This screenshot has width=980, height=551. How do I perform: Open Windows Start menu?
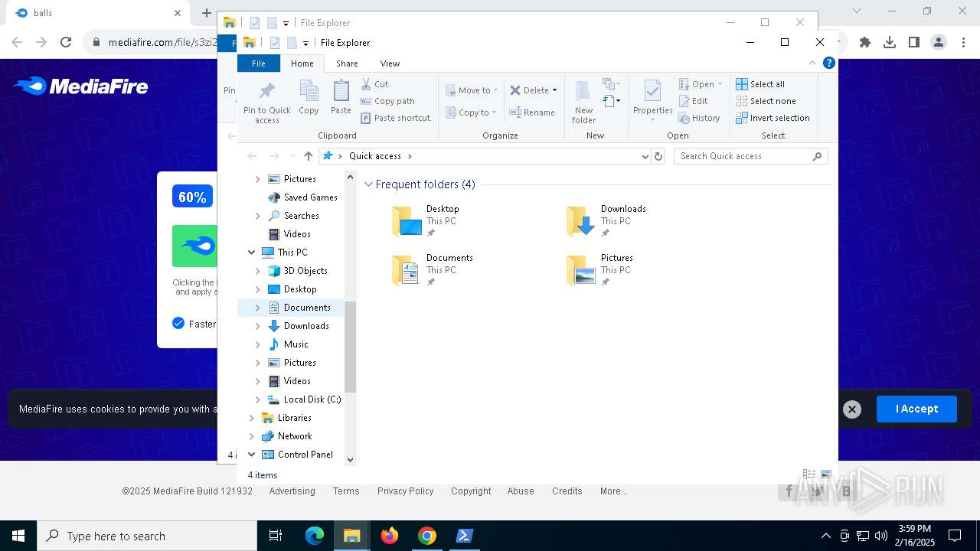tap(18, 536)
